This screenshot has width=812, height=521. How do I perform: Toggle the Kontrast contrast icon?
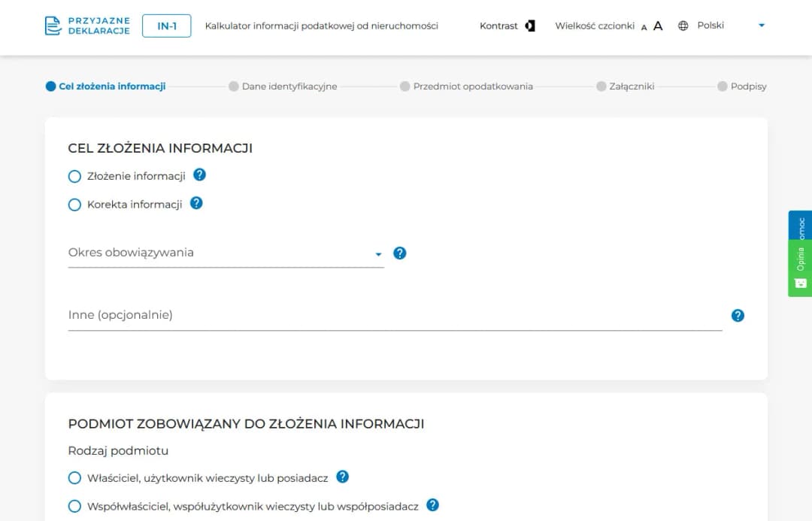coord(531,25)
